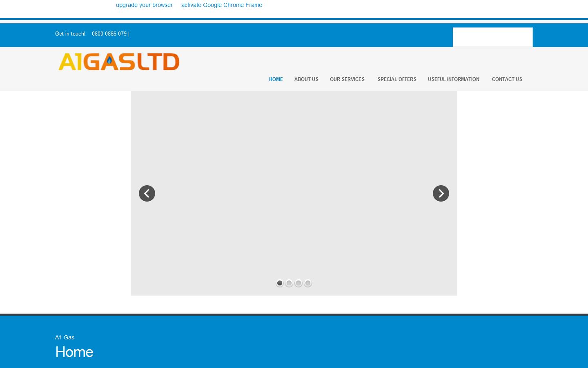
Task: Click the 'A1 Gas' breadcrumb text
Action: click(65, 337)
